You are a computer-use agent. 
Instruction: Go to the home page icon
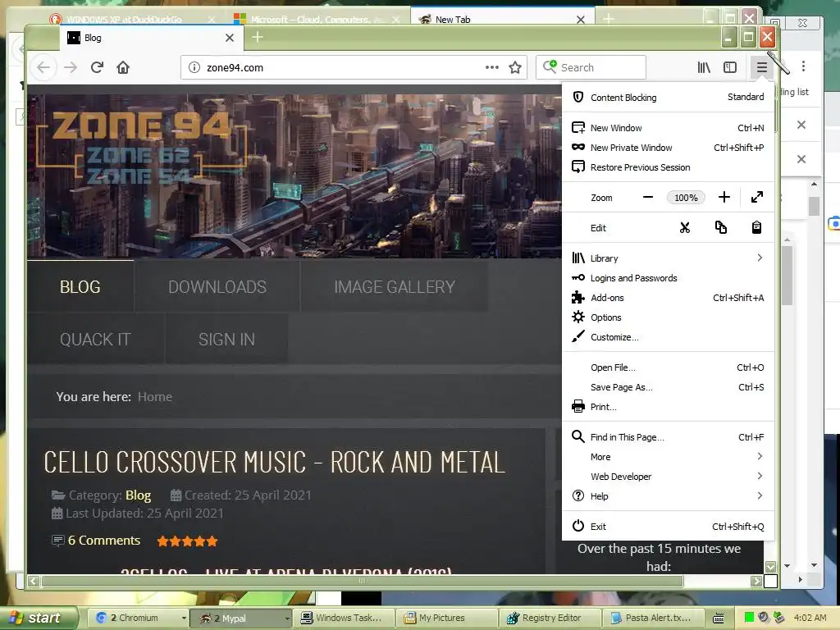[123, 67]
